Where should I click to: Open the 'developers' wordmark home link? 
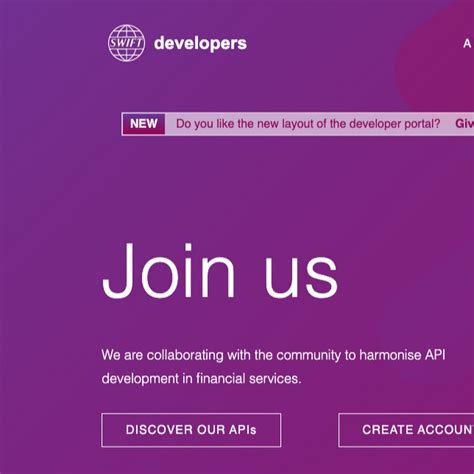pyautogui.click(x=200, y=43)
